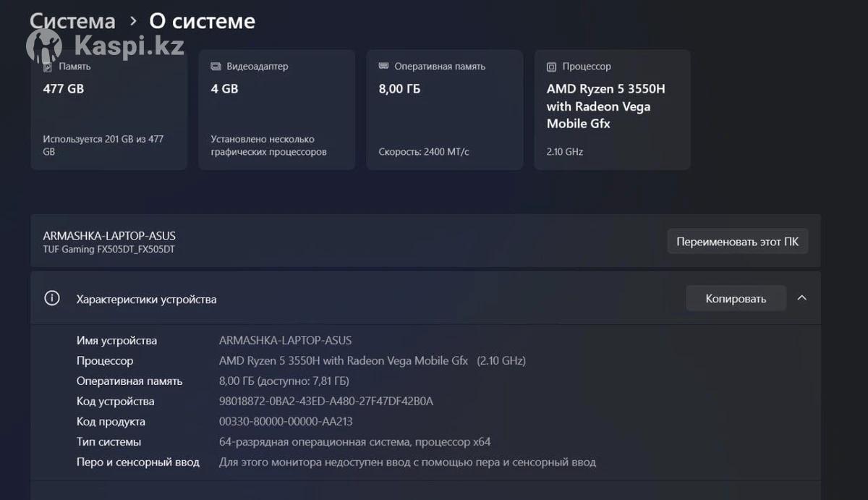The image size is (868, 500).
Task: Click the Видеоадаптер monitor icon
Action: point(216,67)
